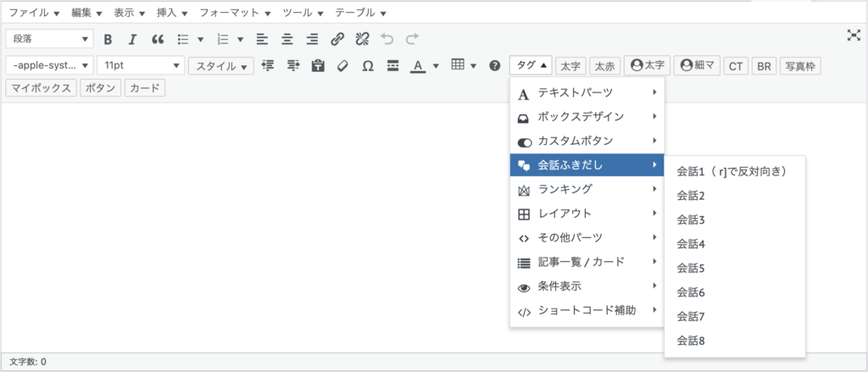Click the paste as text clipboard icon
Viewport: 868px width, 372px height.
pos(317,66)
